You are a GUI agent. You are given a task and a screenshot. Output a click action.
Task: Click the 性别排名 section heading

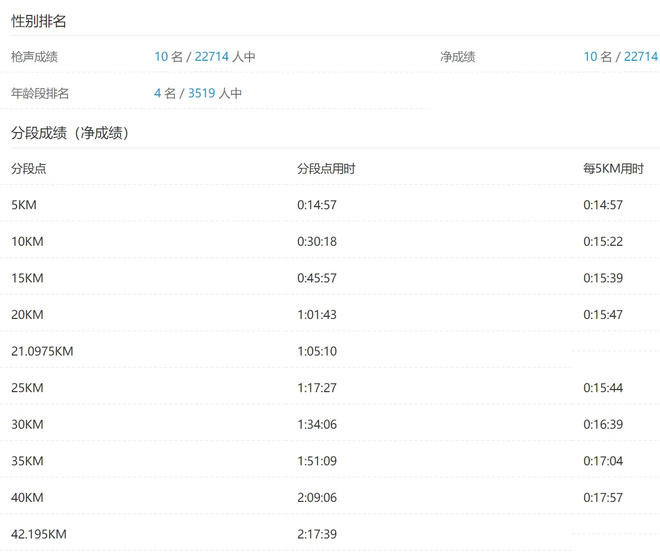(x=39, y=21)
